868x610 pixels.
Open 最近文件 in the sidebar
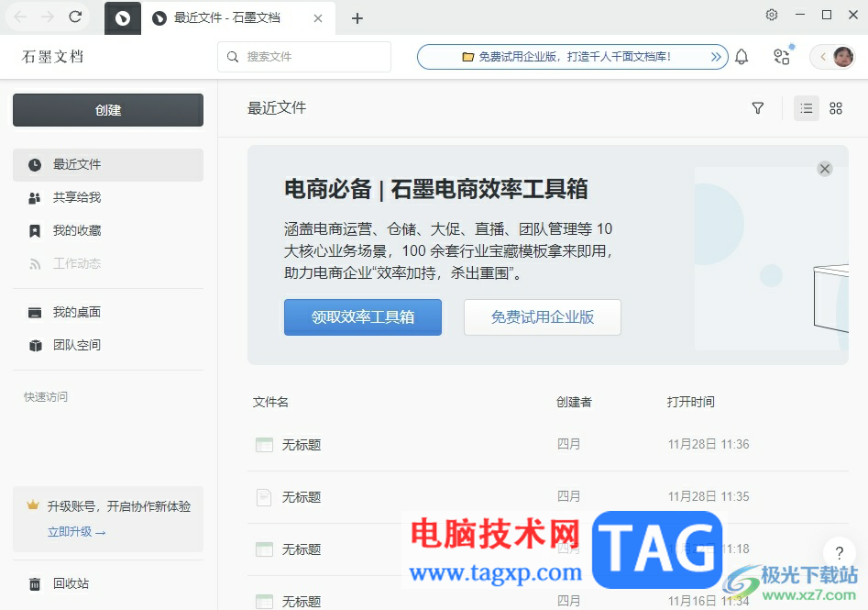pyautogui.click(x=108, y=164)
